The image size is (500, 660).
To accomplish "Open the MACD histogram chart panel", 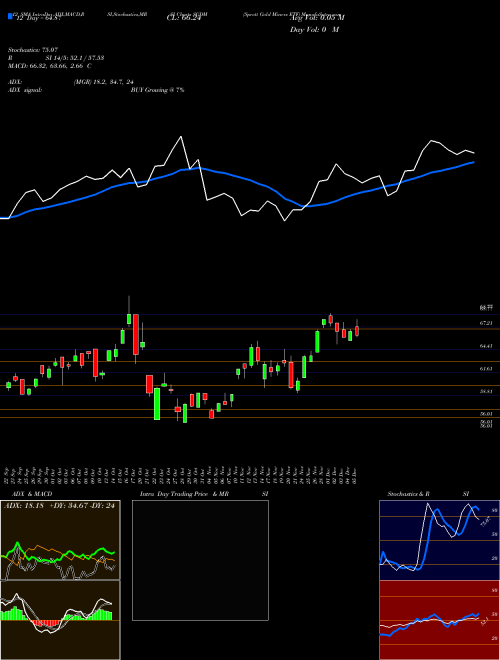I will [x=60, y=620].
